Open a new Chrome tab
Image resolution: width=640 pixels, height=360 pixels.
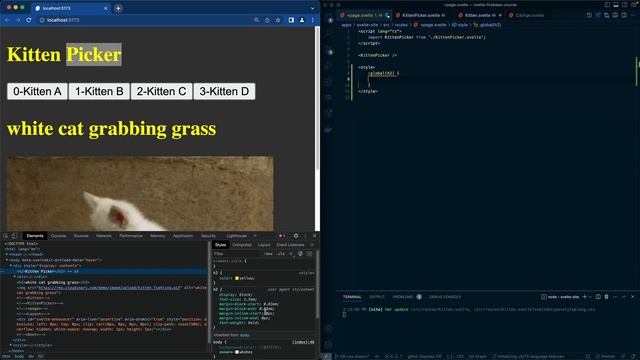click(x=118, y=8)
